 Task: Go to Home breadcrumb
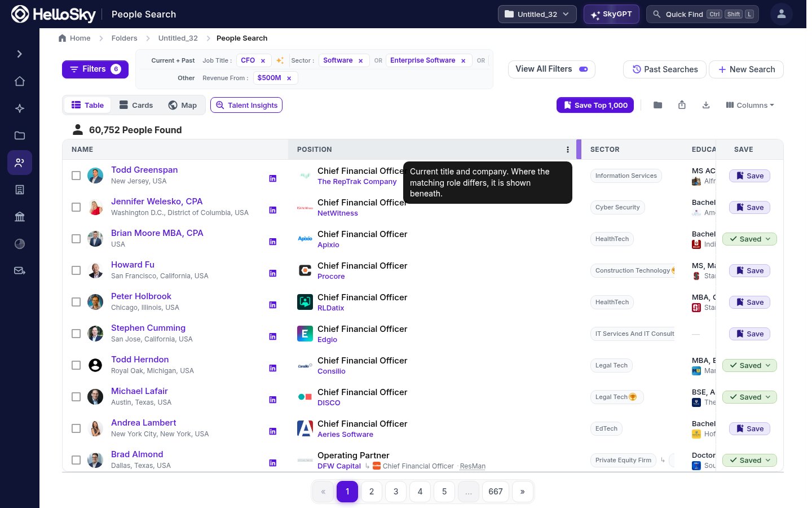pos(74,38)
